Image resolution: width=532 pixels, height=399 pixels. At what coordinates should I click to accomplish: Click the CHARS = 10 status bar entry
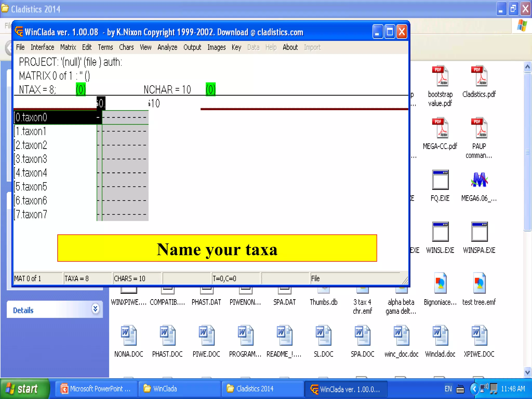(137, 278)
